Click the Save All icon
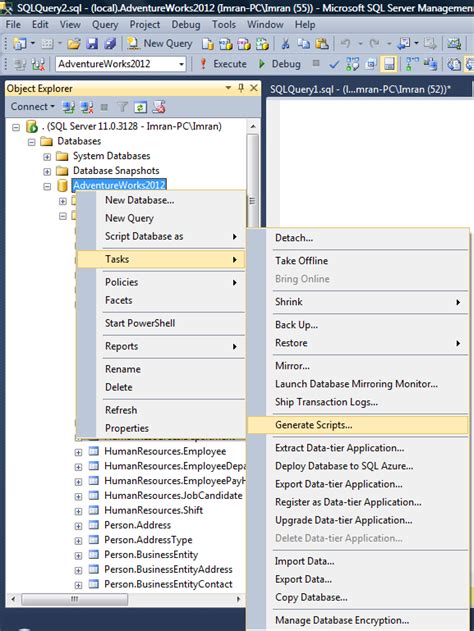 click(x=109, y=43)
